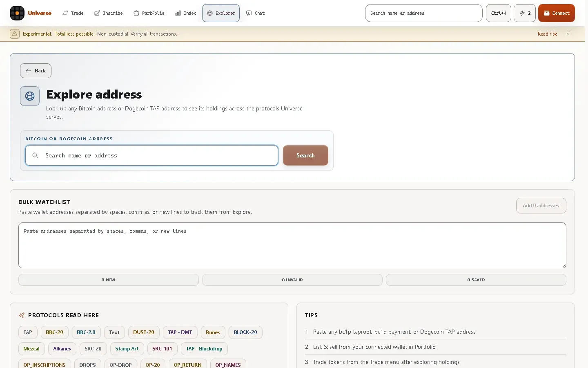Click the magnifier icon in address field
588x368 pixels.
(x=35, y=155)
